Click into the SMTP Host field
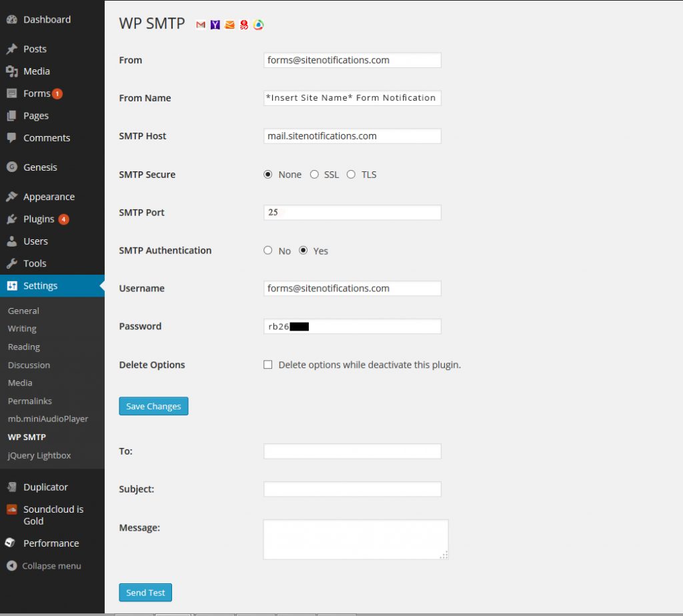 click(x=352, y=136)
